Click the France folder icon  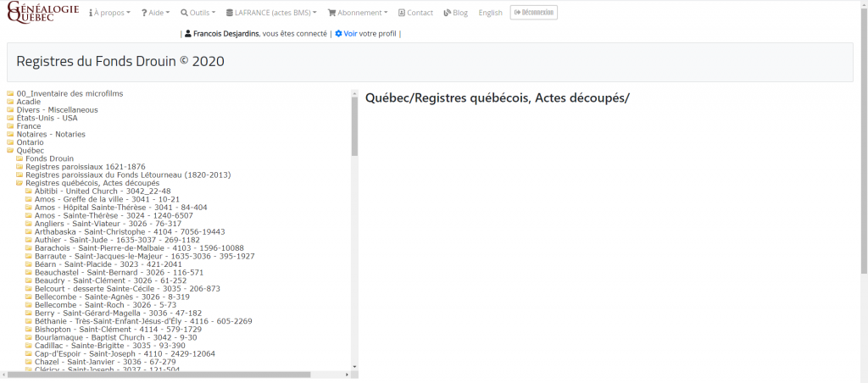click(x=10, y=126)
